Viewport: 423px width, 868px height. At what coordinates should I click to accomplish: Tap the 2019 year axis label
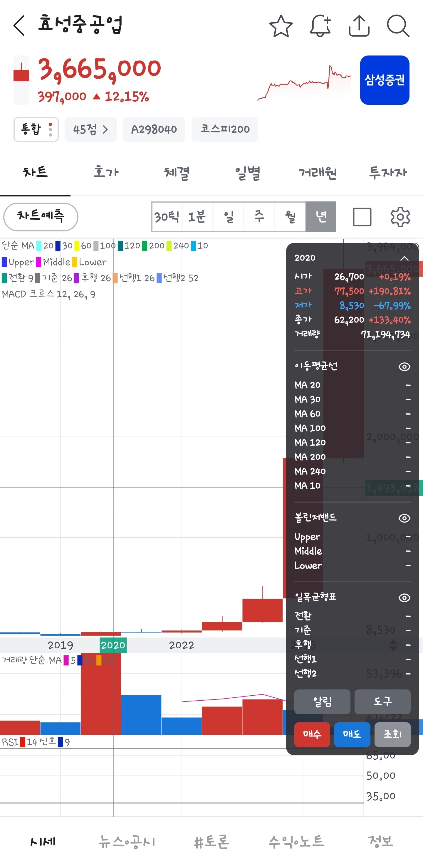tap(61, 645)
